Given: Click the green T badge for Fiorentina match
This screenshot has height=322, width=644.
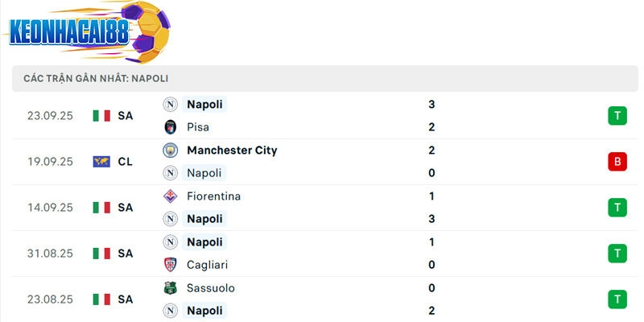Looking at the screenshot, I should [617, 208].
